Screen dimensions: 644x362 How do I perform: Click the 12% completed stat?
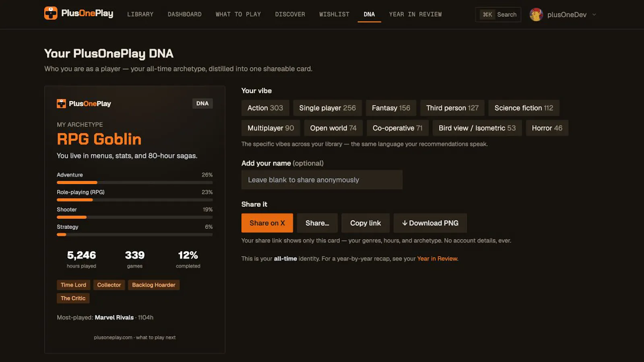(x=188, y=259)
